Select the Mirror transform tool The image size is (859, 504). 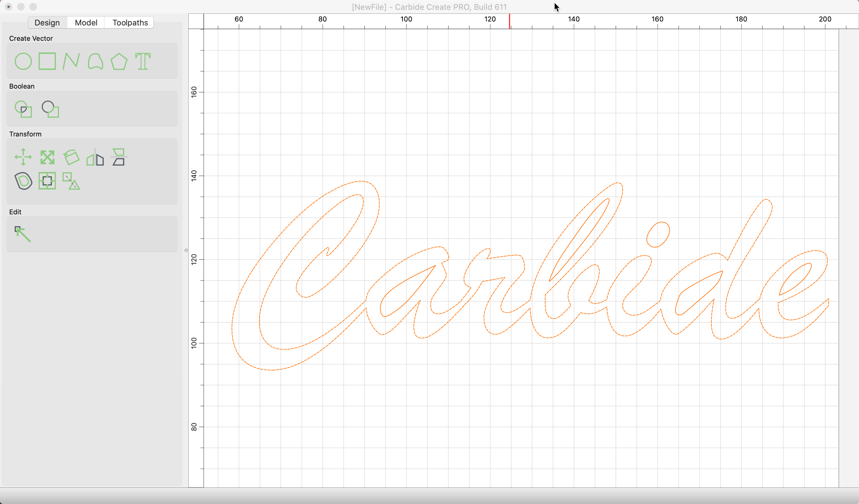pos(95,157)
